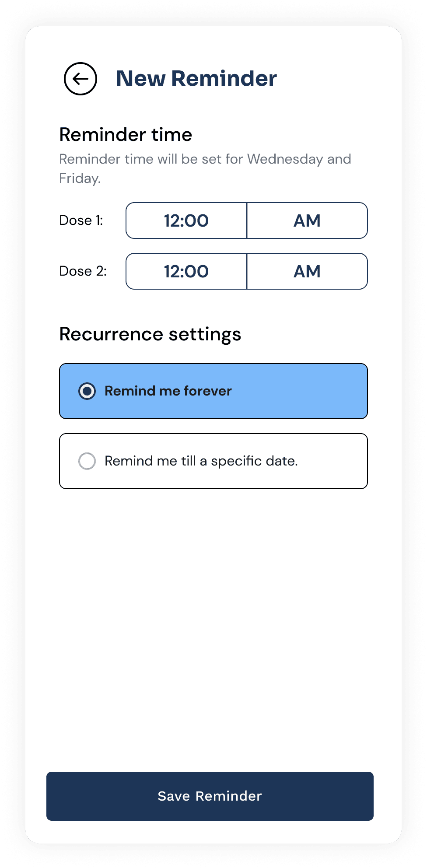427x868 pixels.
Task: Click the hour digits '12' in Dose 1
Action: (172, 220)
